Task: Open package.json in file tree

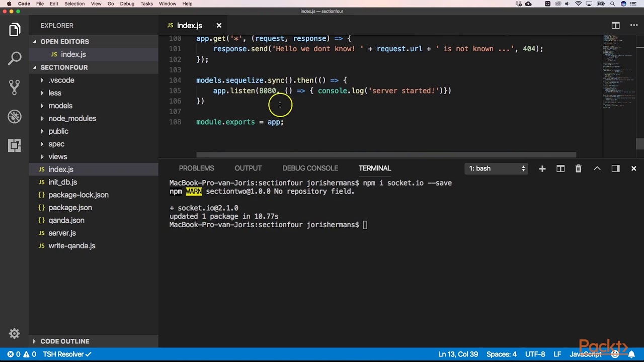Action: [x=70, y=208]
